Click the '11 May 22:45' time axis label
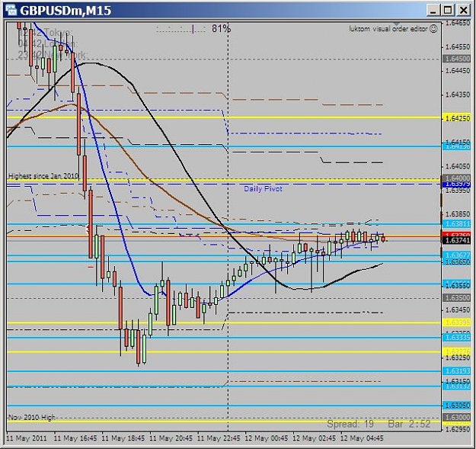The image size is (476, 449). [219, 438]
